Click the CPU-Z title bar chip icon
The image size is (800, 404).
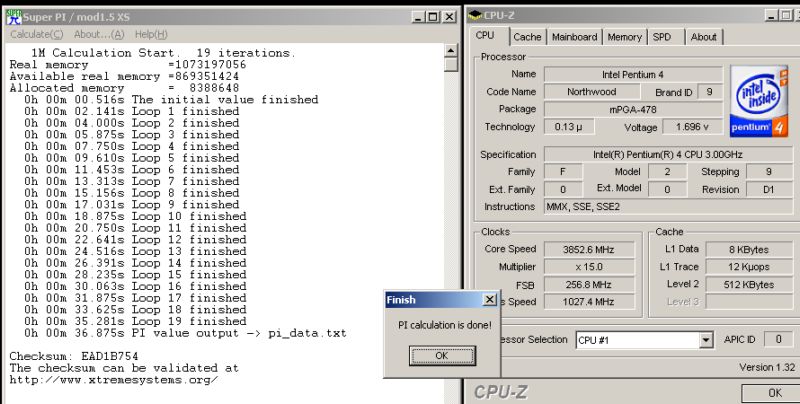point(474,16)
